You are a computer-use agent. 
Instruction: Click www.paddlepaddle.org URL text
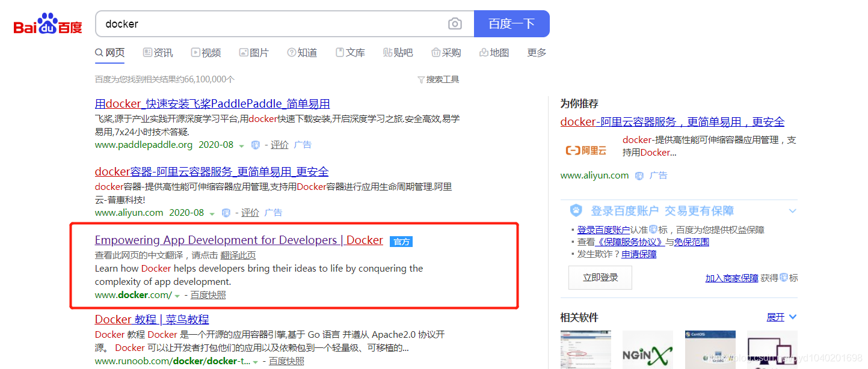[144, 145]
